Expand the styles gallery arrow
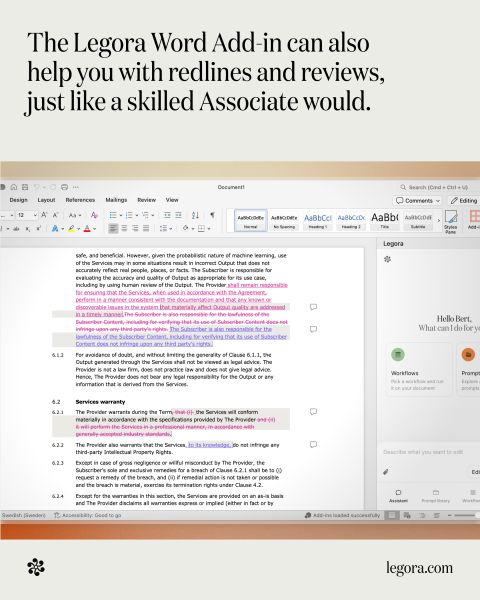480x600 pixels. (439, 221)
